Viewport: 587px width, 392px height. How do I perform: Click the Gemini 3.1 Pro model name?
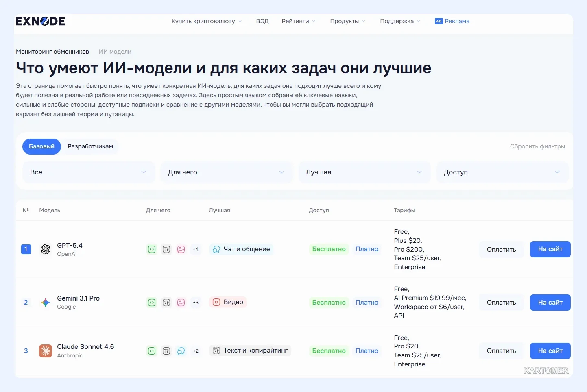[78, 298]
